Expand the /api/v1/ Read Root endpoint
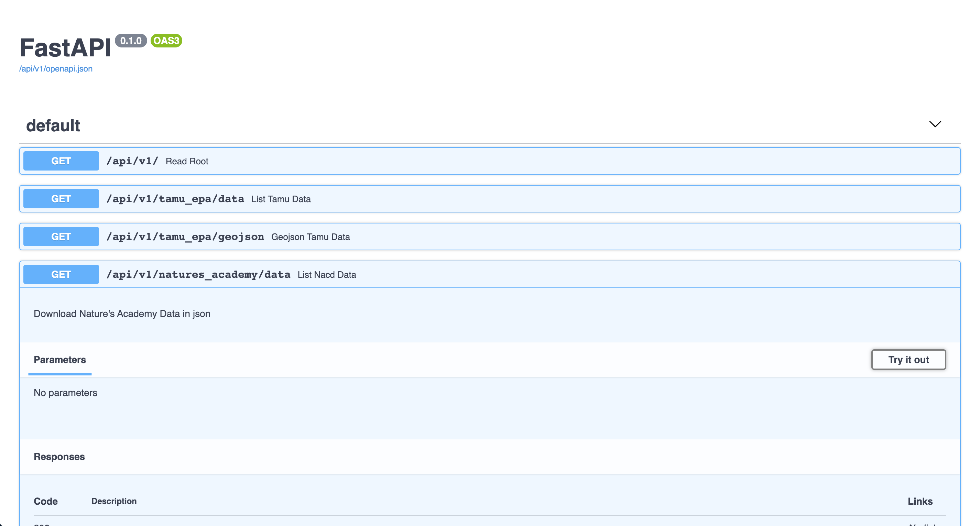The image size is (980, 526). (132, 161)
